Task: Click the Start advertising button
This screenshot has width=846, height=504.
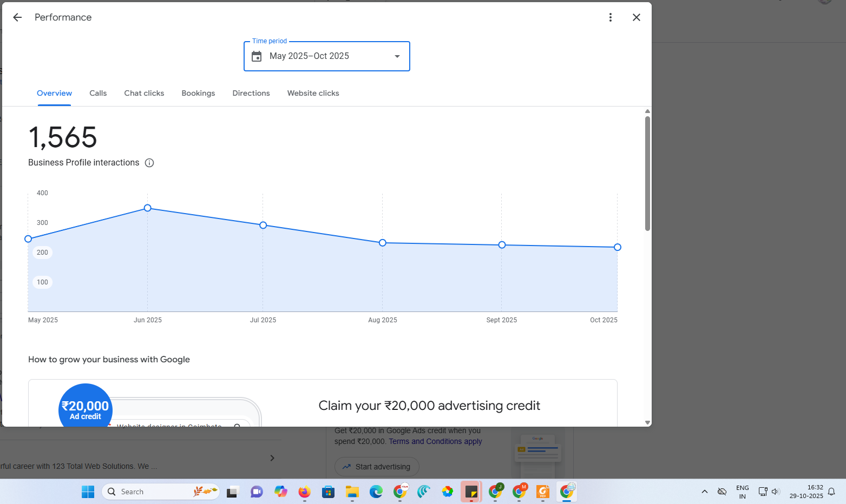Action: tap(377, 467)
